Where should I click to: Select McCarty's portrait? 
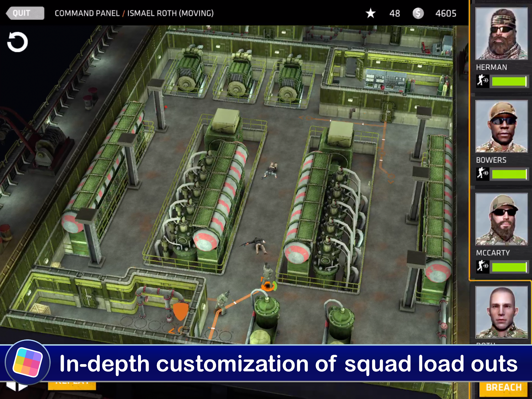501,219
